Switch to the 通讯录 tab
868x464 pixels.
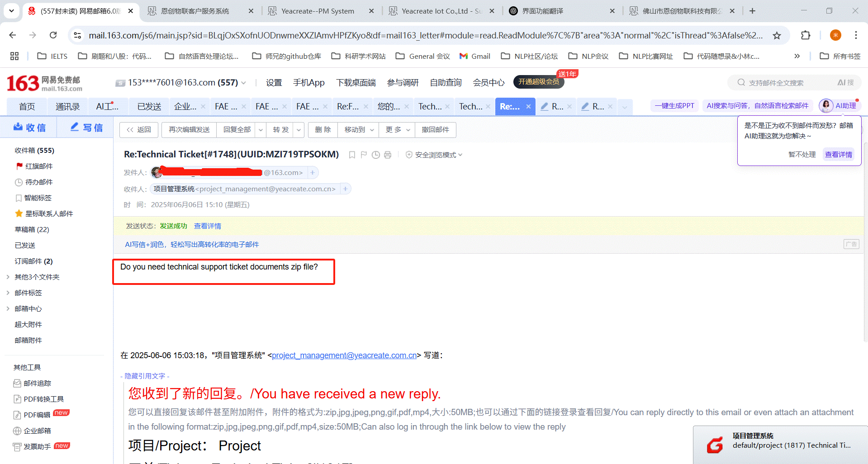coord(67,107)
